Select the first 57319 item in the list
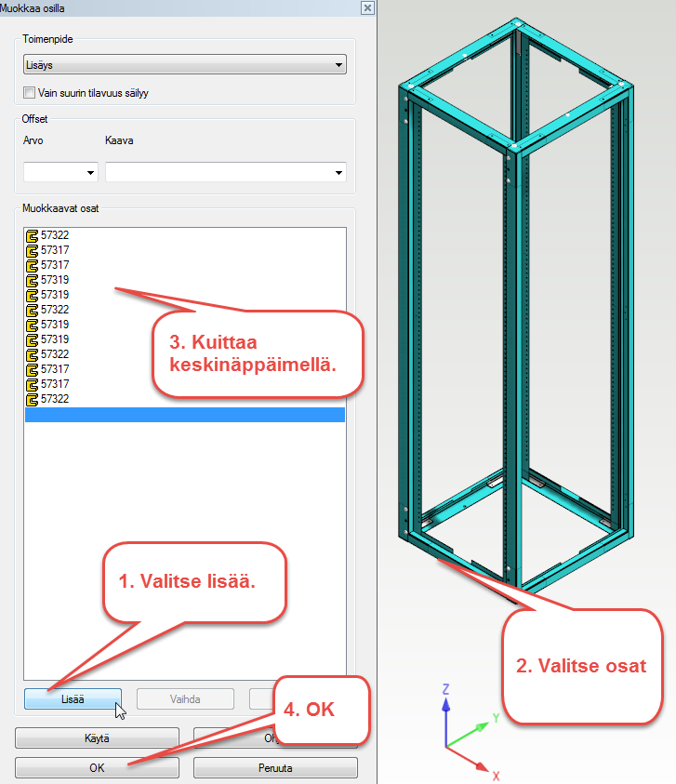 point(55,280)
